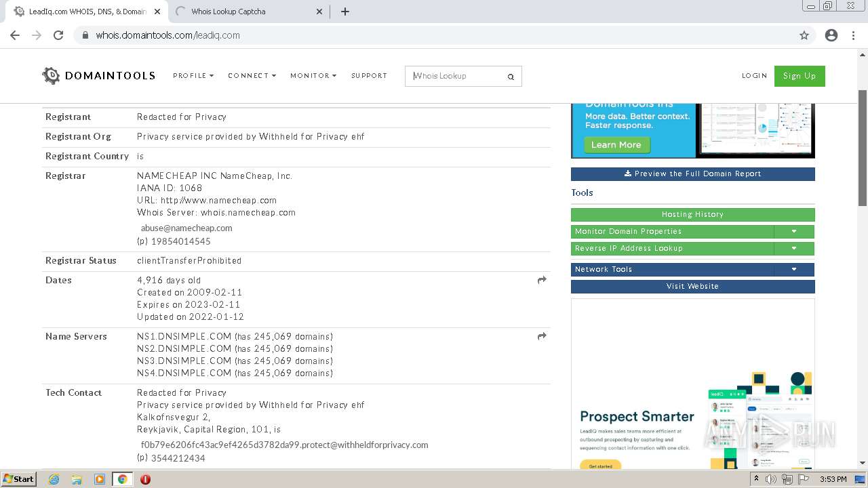Click Reverse IP Address Lookup button

click(672, 248)
